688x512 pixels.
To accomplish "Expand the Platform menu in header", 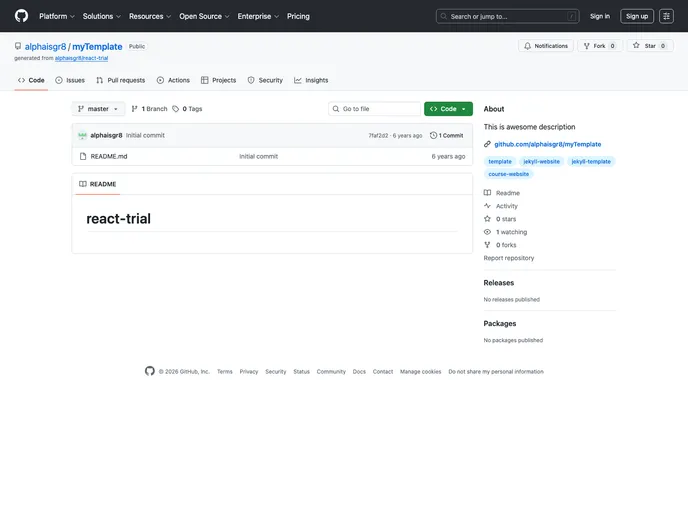I will tap(57, 16).
